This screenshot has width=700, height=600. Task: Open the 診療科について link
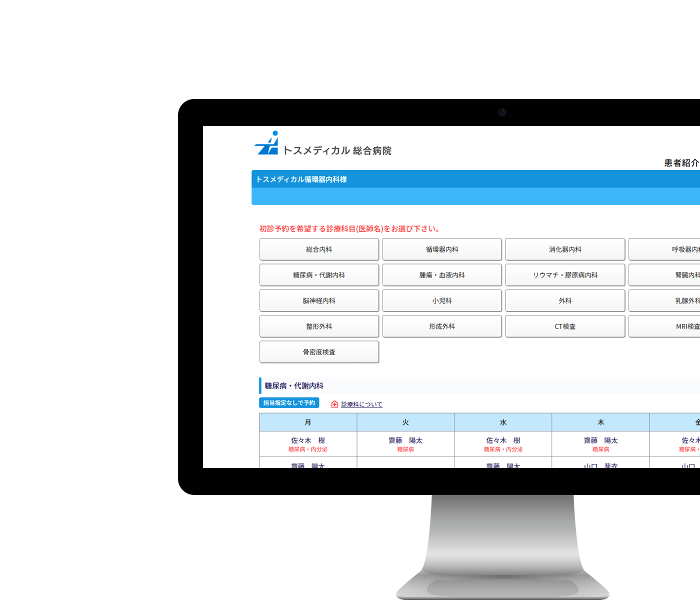(361, 404)
